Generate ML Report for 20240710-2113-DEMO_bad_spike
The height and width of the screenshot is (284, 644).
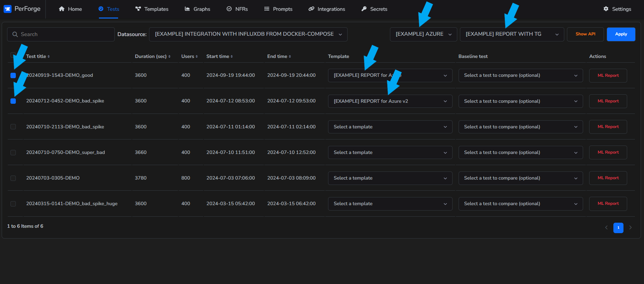608,127
